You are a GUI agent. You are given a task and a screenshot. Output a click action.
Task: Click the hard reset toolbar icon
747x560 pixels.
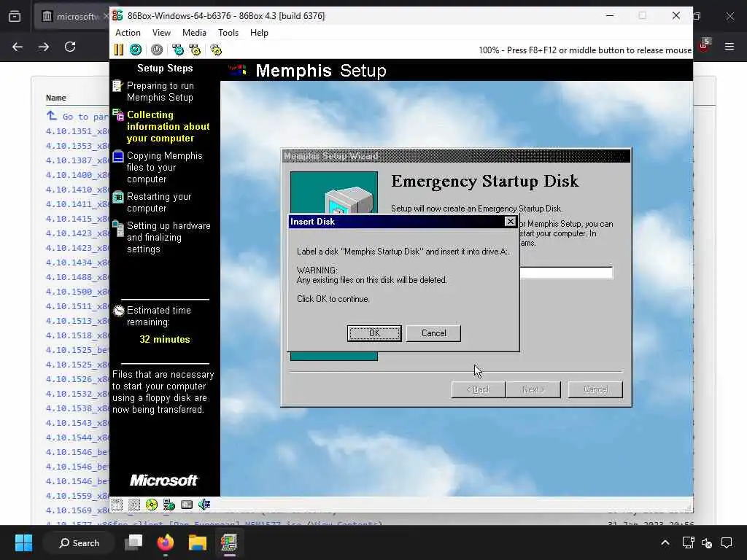click(x=135, y=50)
